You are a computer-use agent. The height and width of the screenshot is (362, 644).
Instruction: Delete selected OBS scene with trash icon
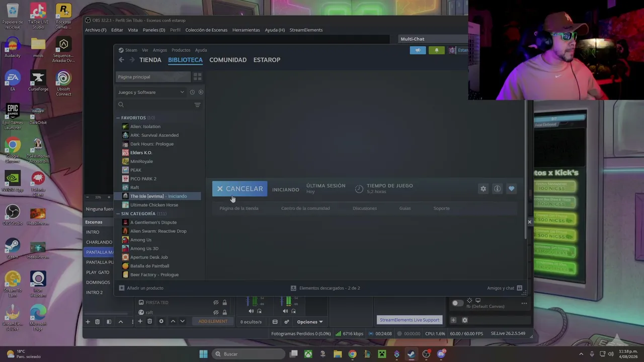click(97, 322)
